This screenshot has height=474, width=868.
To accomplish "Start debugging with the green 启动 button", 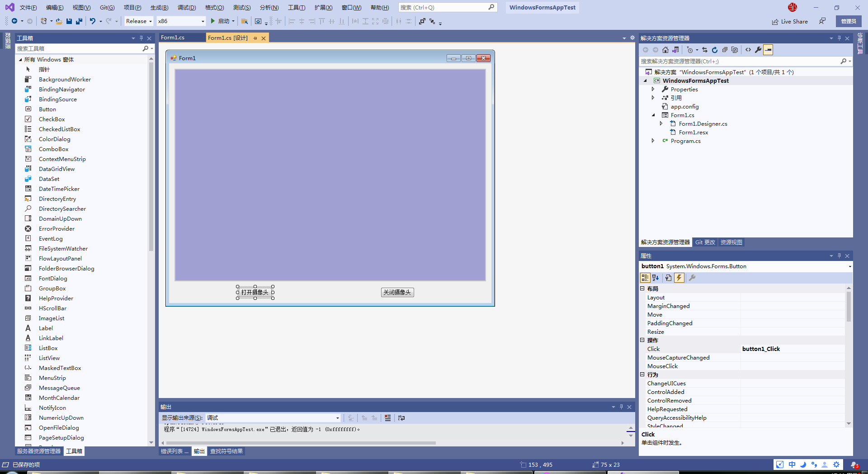I will [223, 21].
